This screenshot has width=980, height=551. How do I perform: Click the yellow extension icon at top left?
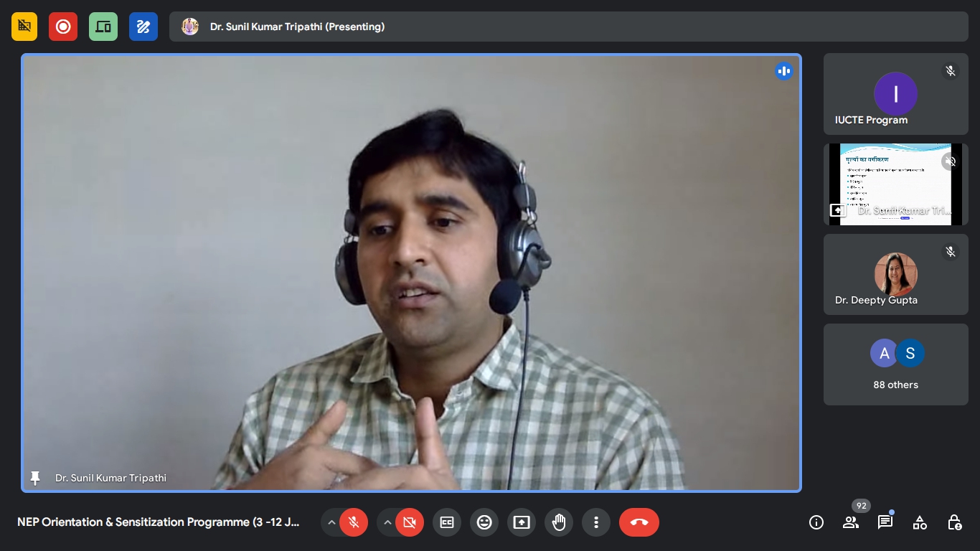(24, 27)
